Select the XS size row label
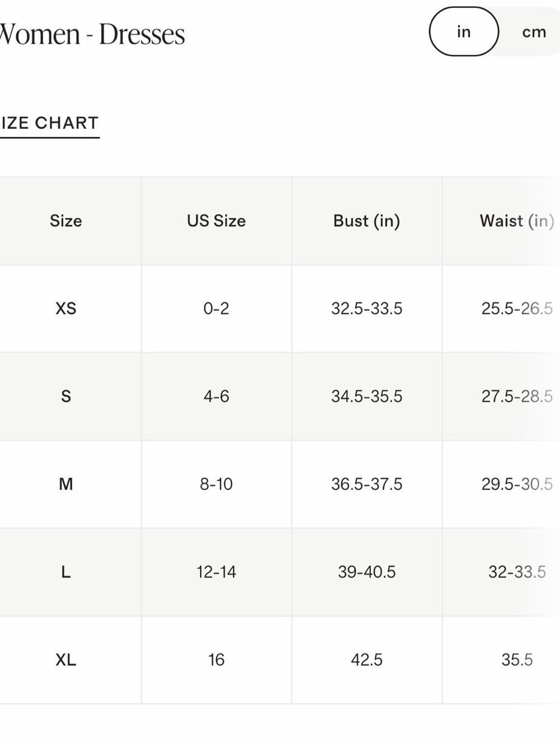This screenshot has width=560, height=747. click(66, 308)
